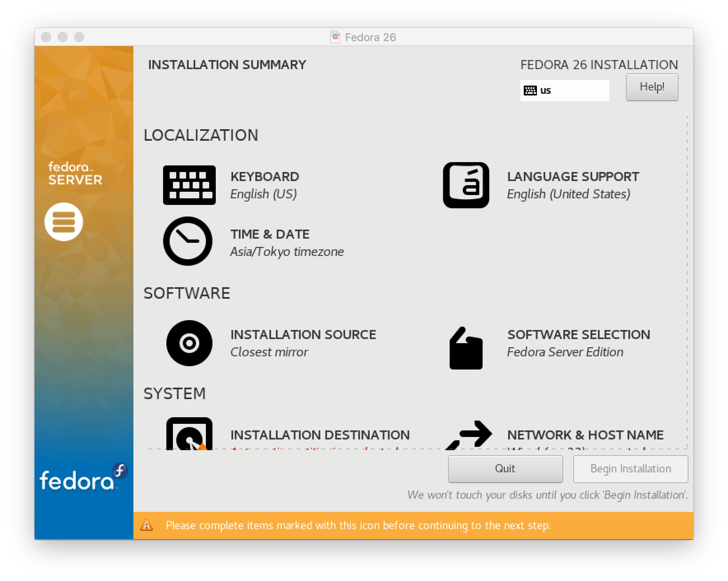Click the 'Closest mirror' source value
This screenshot has height=581, width=728.
pyautogui.click(x=269, y=352)
